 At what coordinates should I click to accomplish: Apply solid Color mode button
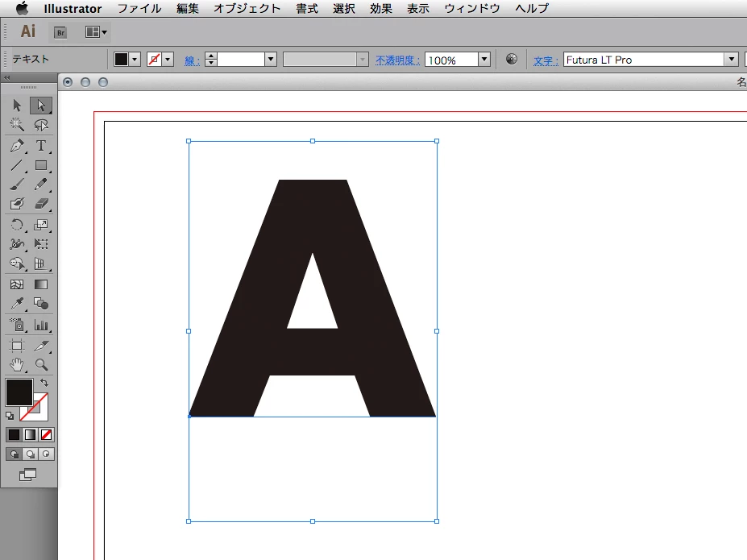click(x=15, y=435)
